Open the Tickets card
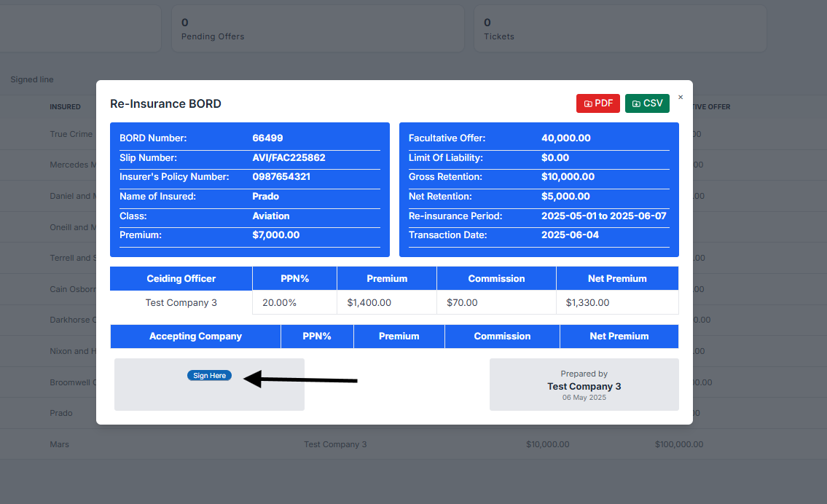This screenshot has height=504, width=827. [x=619, y=29]
